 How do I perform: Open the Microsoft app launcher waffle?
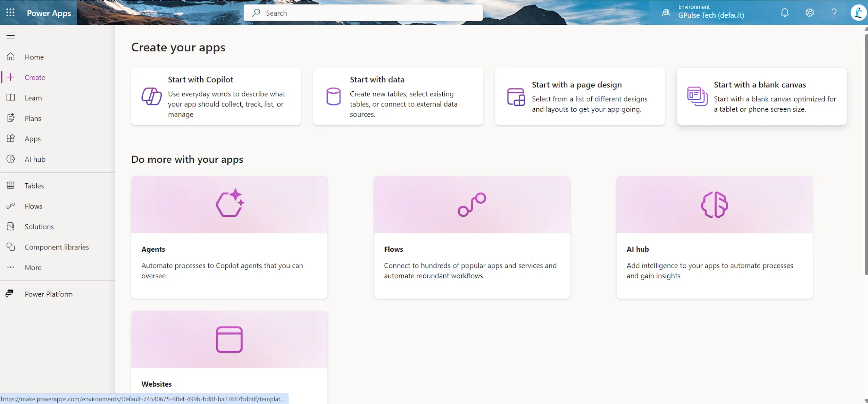(x=10, y=12)
